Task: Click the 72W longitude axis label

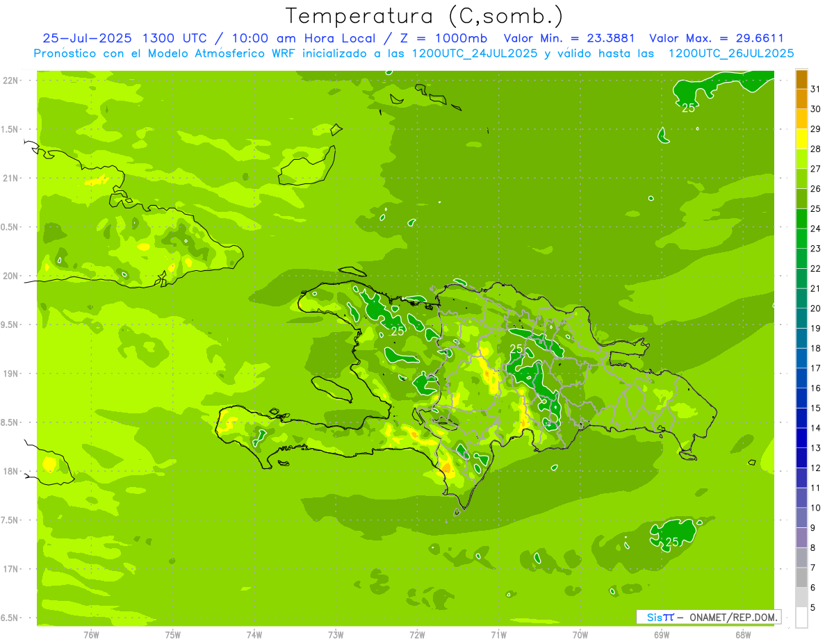Action: point(417,634)
